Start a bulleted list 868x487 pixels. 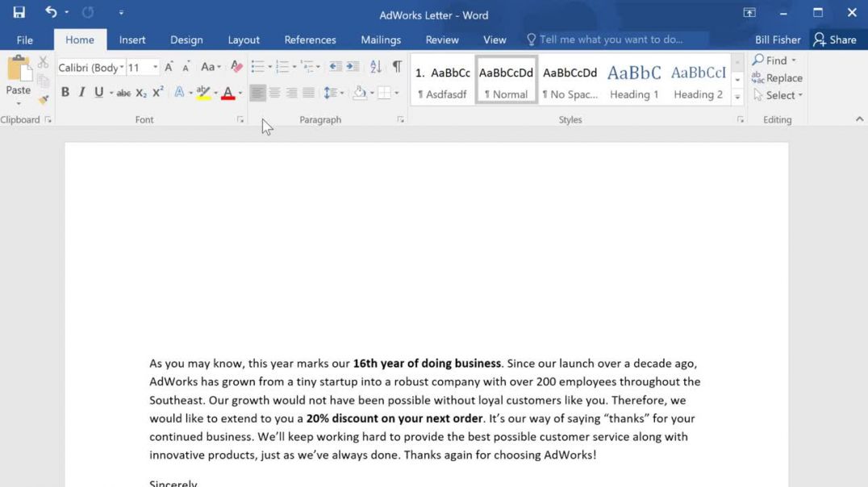[257, 67]
